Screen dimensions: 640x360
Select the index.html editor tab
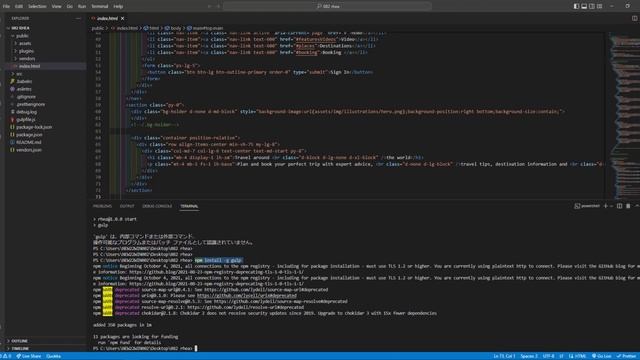tap(107, 18)
